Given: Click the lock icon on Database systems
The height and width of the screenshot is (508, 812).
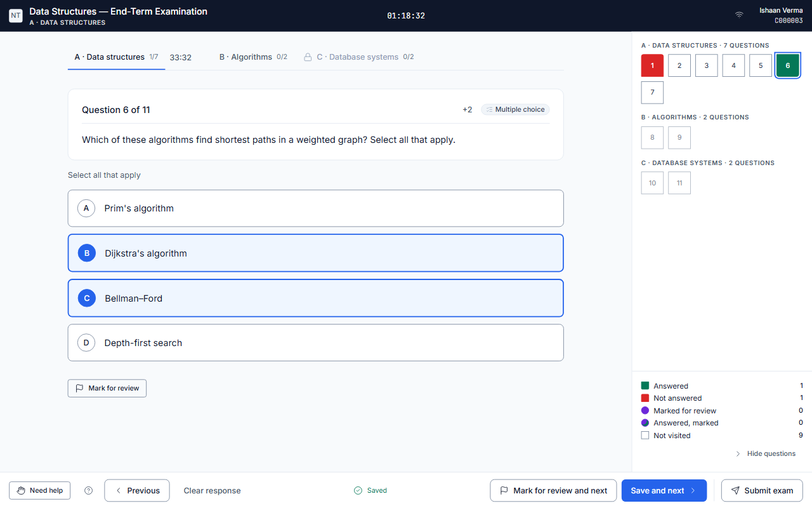Looking at the screenshot, I should pos(308,57).
